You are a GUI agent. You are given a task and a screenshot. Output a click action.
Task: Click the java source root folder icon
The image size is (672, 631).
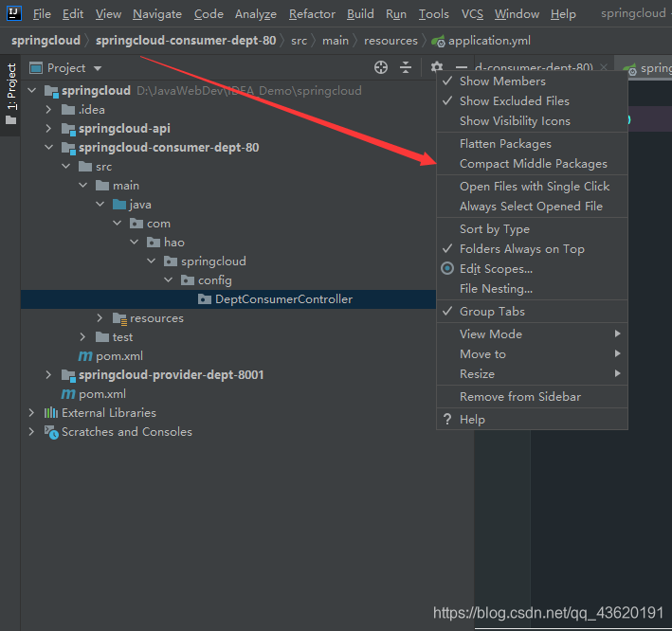(119, 205)
